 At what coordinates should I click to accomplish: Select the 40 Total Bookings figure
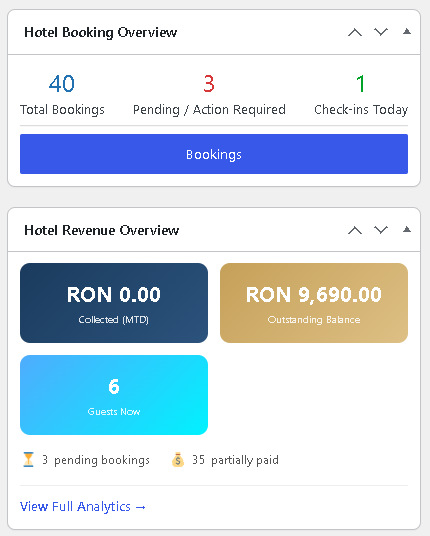(x=62, y=84)
